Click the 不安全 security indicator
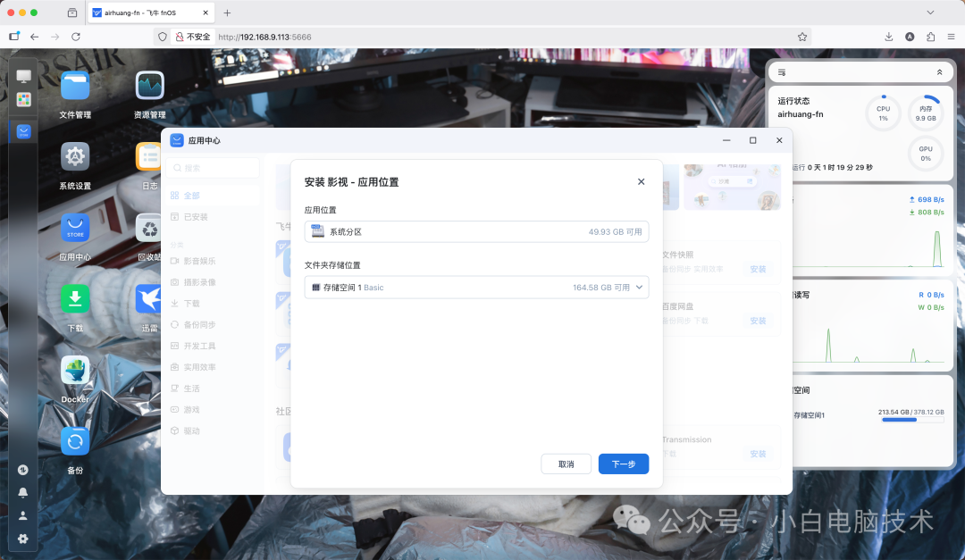The height and width of the screenshot is (560, 965). tap(193, 37)
